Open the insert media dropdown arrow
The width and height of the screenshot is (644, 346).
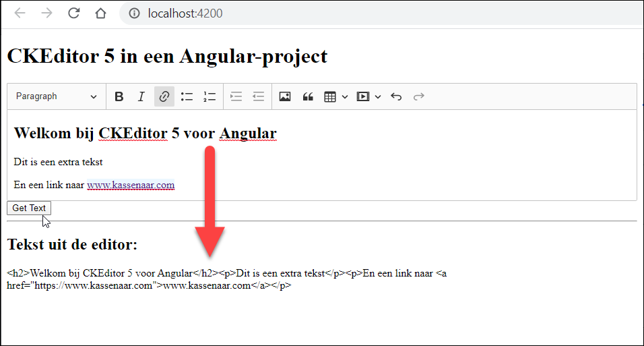point(378,96)
